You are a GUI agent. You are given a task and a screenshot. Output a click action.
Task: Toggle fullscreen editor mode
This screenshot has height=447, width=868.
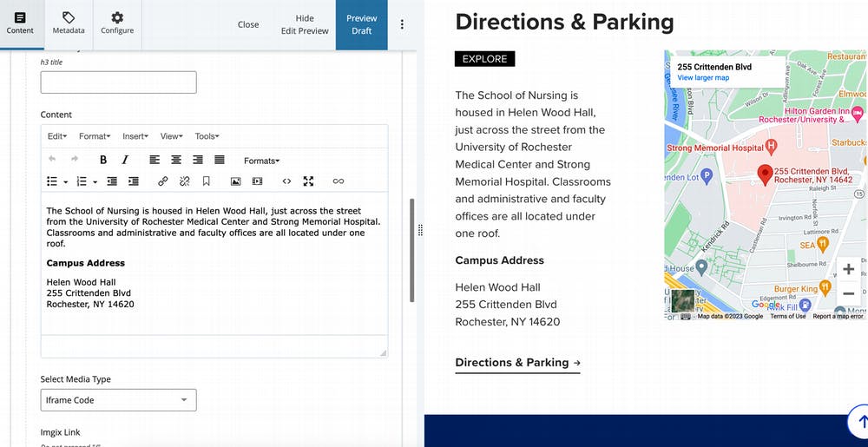tap(308, 181)
